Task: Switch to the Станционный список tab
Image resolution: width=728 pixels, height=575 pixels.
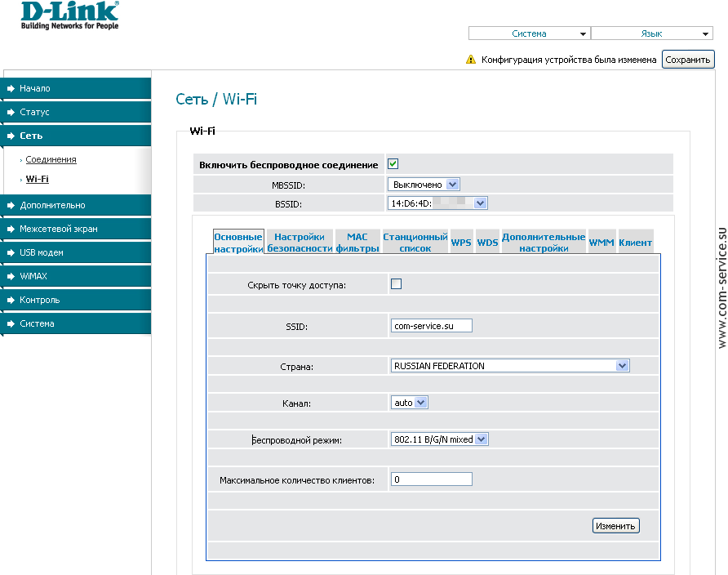Action: pyautogui.click(x=415, y=243)
